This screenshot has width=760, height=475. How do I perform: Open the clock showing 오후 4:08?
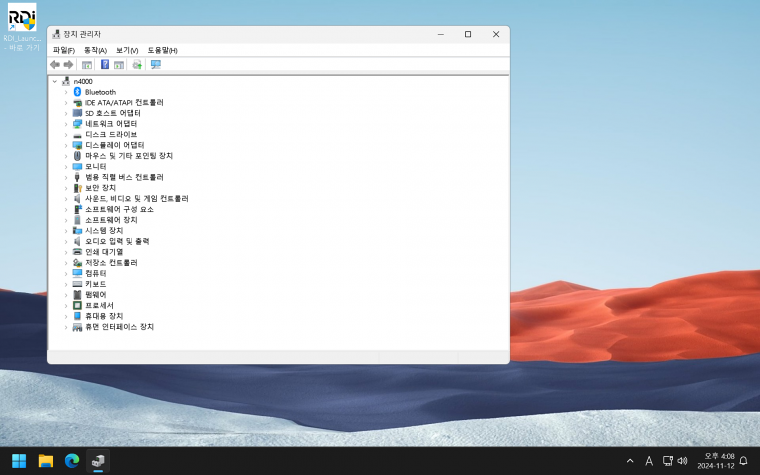click(x=715, y=461)
